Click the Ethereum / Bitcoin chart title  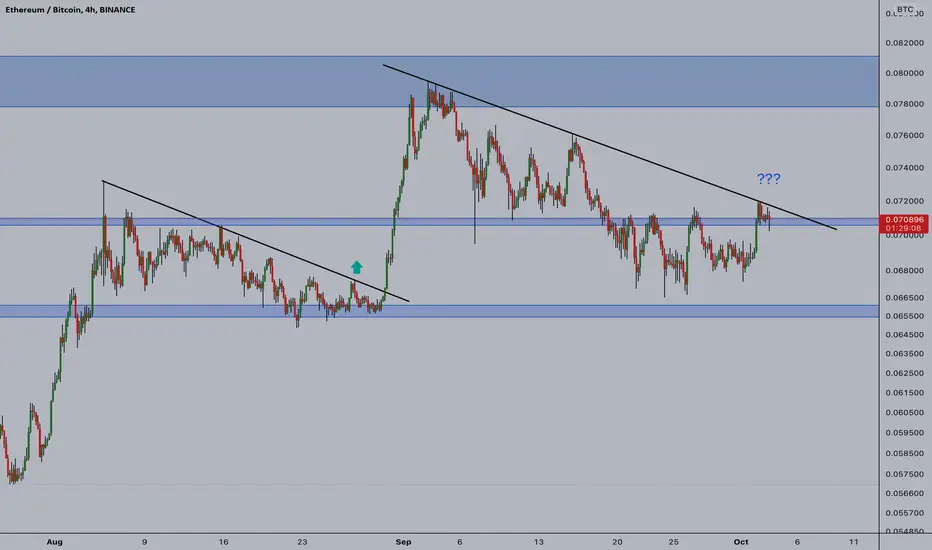click(x=70, y=10)
